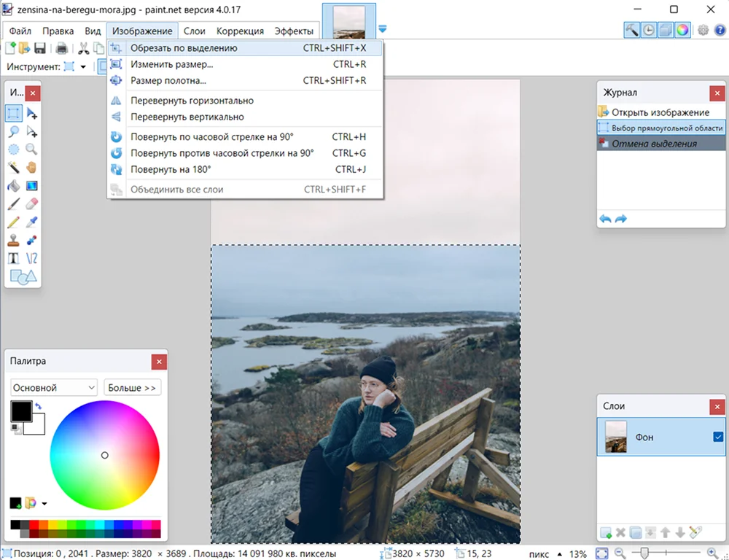Select the Clone Stamp tool
The image size is (729, 560).
click(x=14, y=241)
